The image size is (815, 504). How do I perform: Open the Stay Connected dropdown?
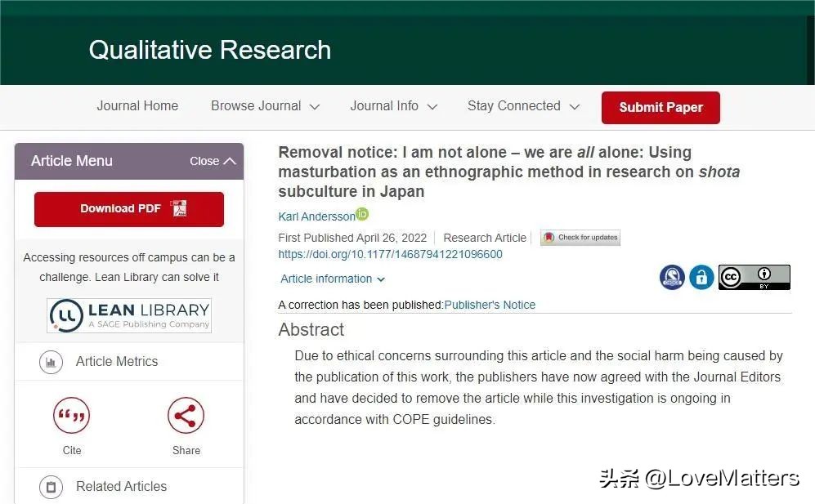[523, 106]
